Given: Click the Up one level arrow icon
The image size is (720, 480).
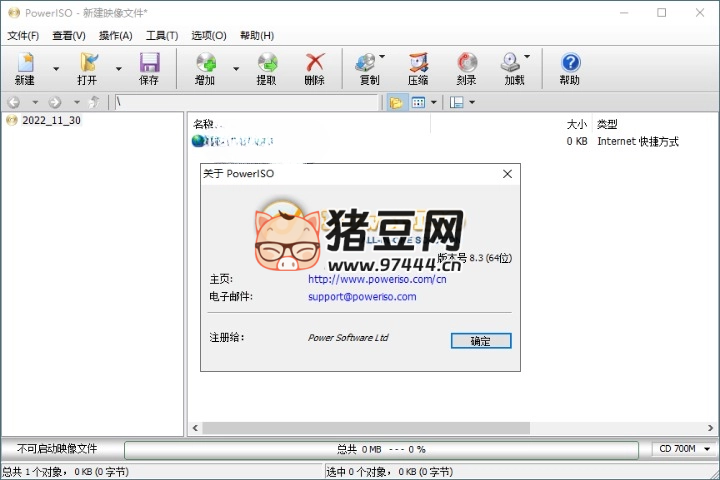Looking at the screenshot, I should 94,102.
